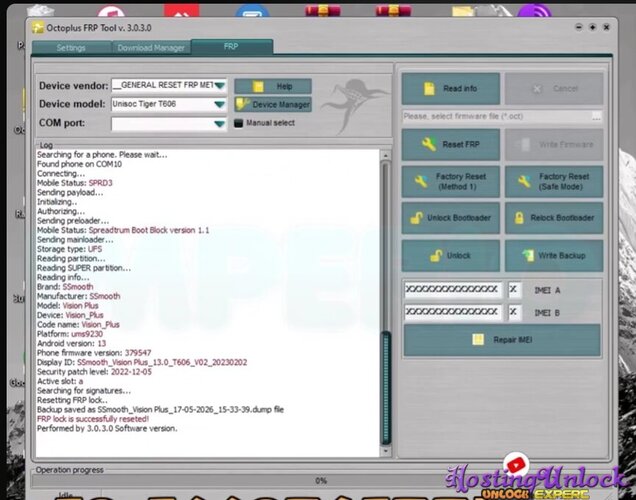Click the Write Firmware icon
Screen dimensions: 636x500
coord(523,144)
